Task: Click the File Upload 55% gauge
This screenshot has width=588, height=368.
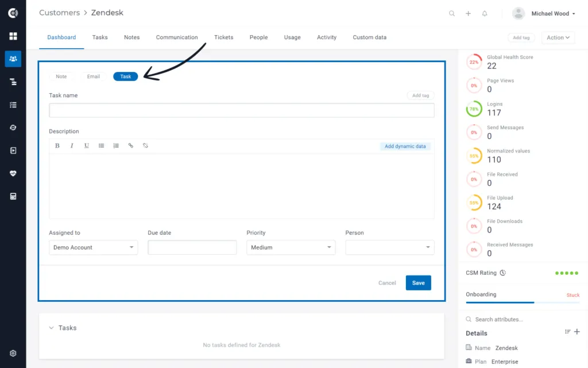Action: tap(474, 203)
